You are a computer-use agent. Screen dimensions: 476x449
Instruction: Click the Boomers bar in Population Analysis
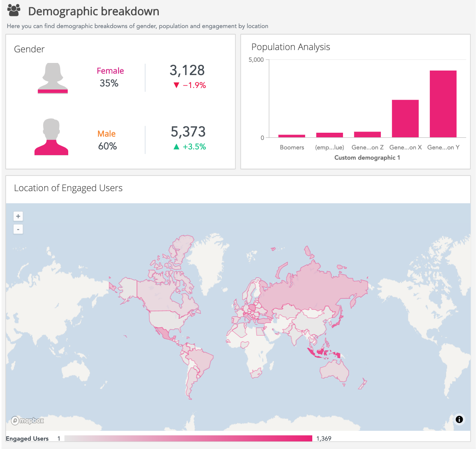(291, 136)
